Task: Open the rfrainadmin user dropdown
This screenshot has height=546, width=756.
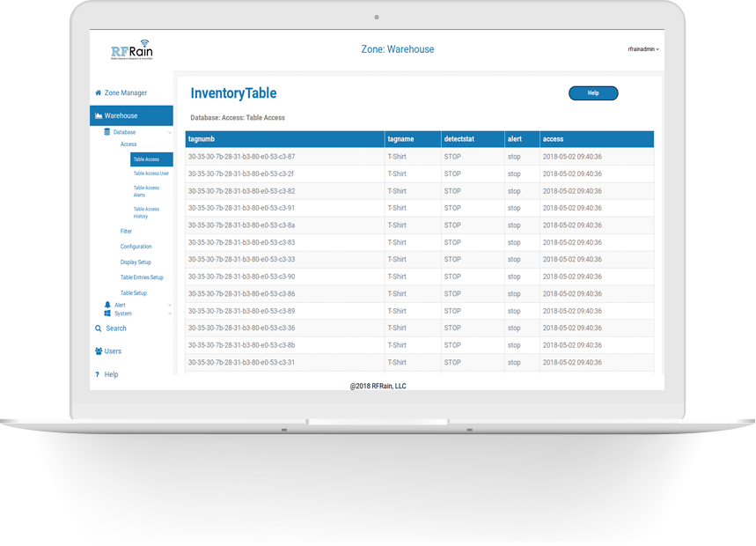Action: [643, 49]
